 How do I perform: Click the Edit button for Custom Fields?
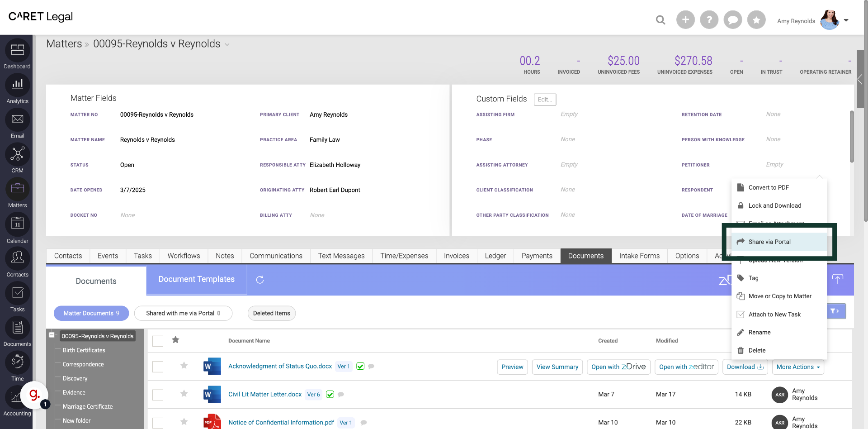[x=545, y=100]
